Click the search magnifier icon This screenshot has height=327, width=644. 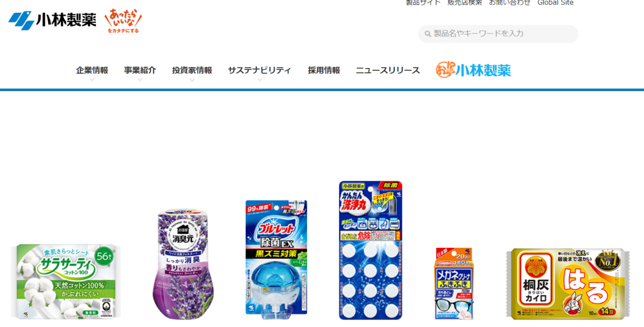point(428,34)
